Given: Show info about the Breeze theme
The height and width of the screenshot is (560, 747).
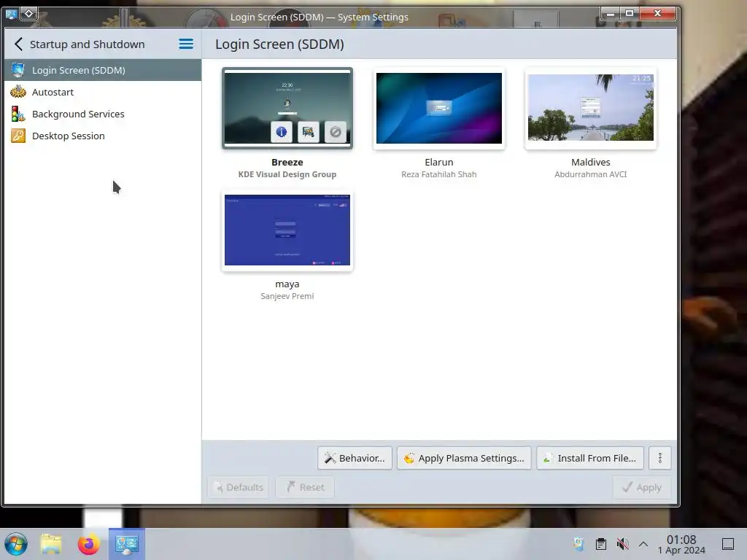Looking at the screenshot, I should [281, 132].
